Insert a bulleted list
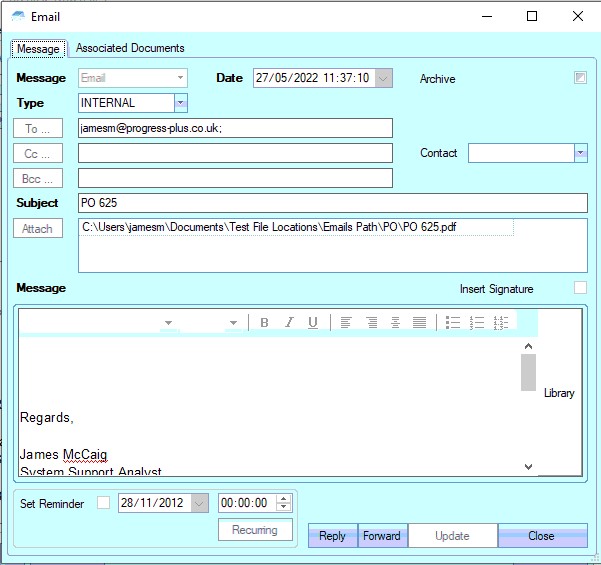The height and width of the screenshot is (565, 601). (x=452, y=322)
